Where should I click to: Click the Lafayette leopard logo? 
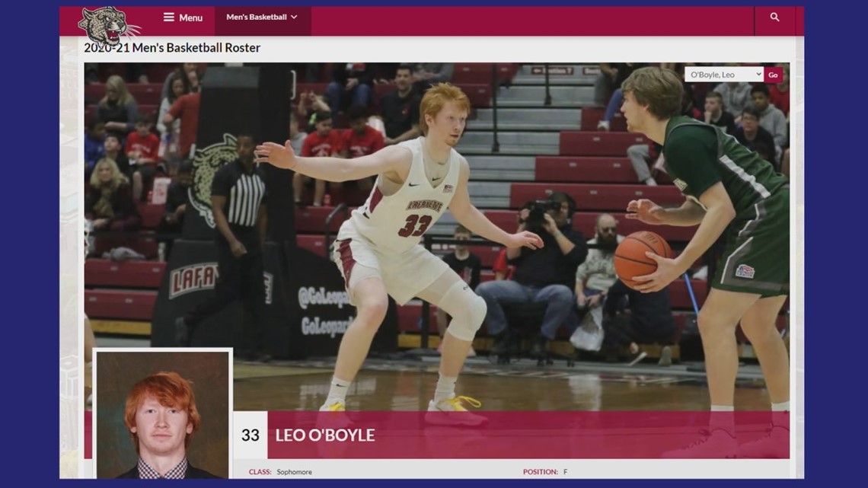[x=108, y=24]
